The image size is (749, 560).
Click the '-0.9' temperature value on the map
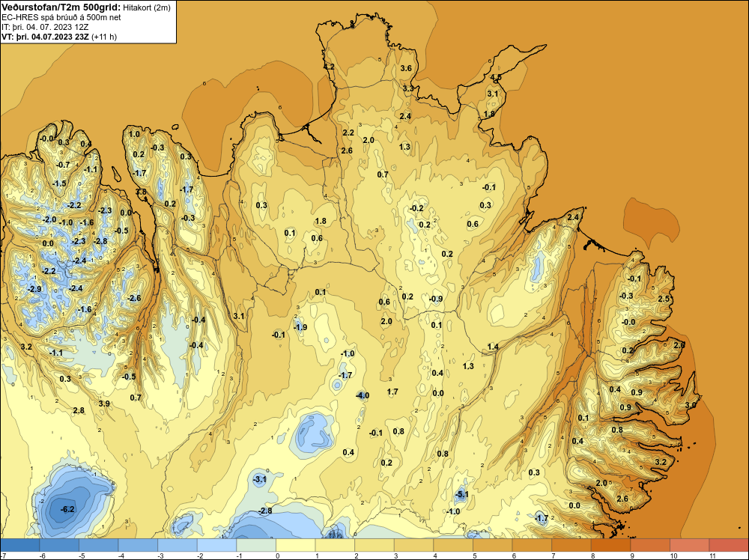[x=436, y=299]
